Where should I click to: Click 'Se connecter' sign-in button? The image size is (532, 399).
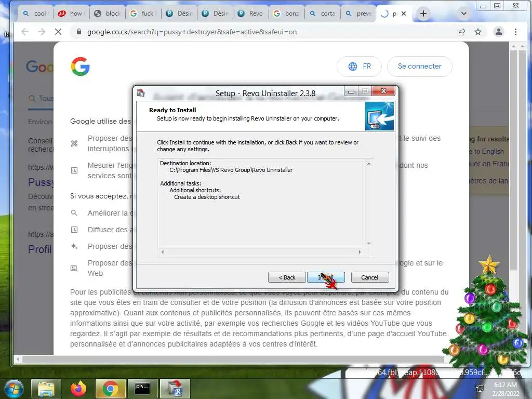(x=420, y=66)
